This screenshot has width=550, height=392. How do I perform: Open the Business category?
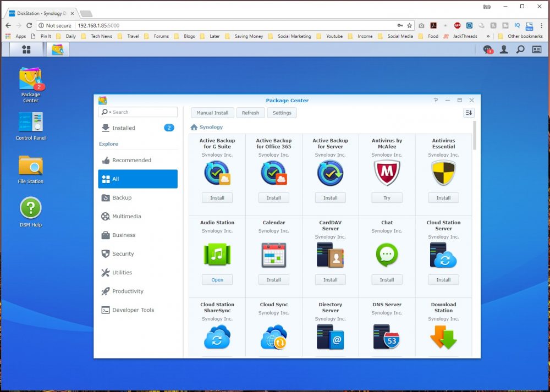(138, 235)
